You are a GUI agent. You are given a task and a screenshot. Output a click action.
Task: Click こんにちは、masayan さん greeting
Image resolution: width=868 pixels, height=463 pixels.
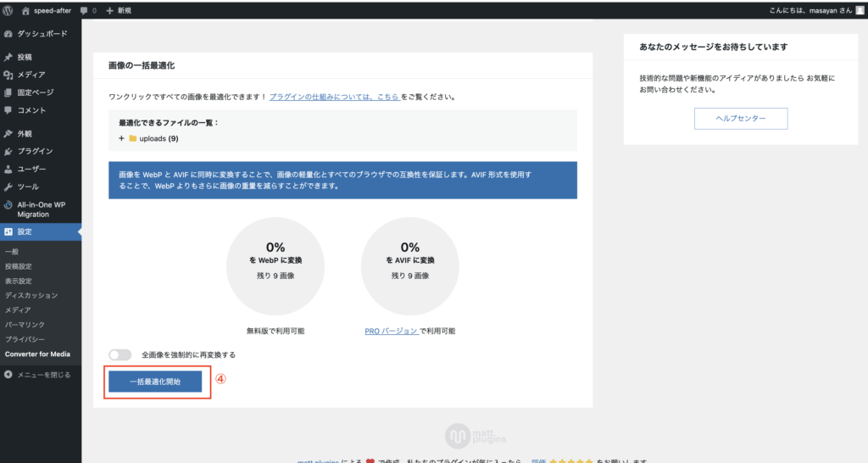810,10
